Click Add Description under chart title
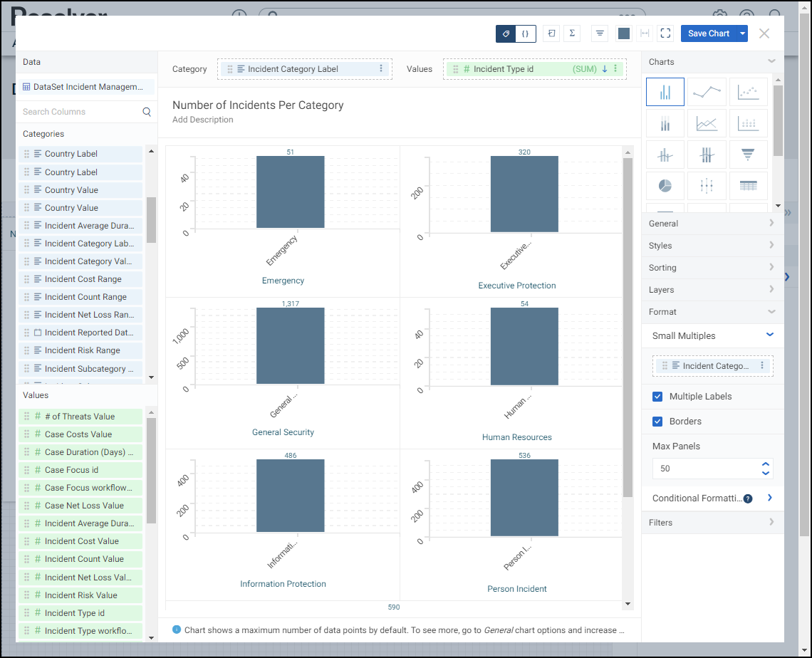This screenshot has width=812, height=658. (203, 120)
